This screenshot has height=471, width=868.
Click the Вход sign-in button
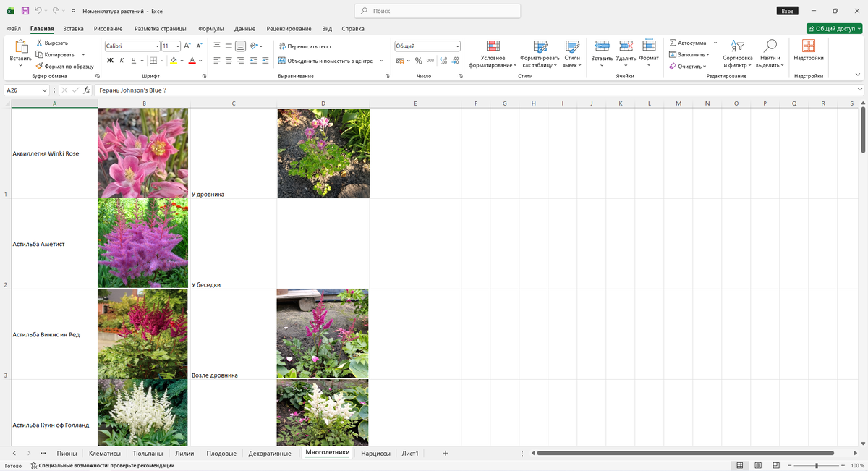pos(787,11)
